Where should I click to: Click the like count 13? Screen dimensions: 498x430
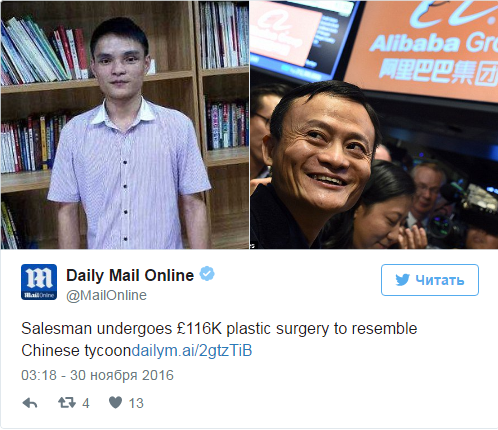[x=136, y=403]
